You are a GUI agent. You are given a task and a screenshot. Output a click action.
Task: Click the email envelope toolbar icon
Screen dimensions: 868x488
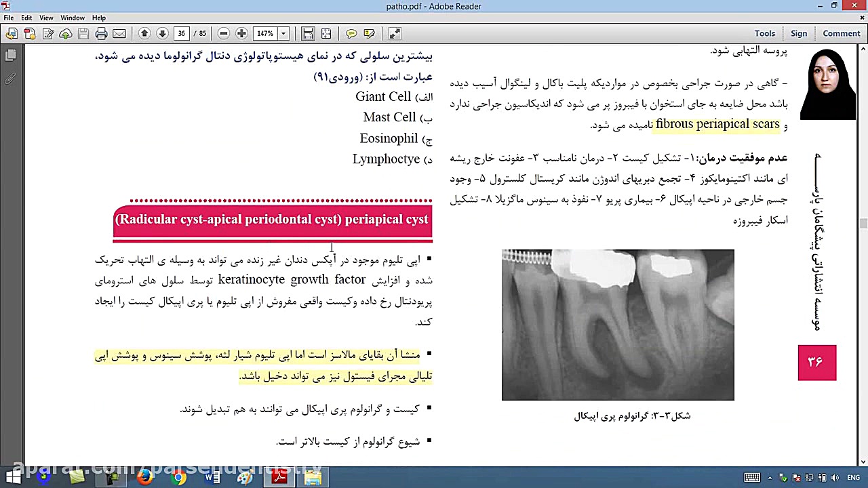[x=119, y=33]
